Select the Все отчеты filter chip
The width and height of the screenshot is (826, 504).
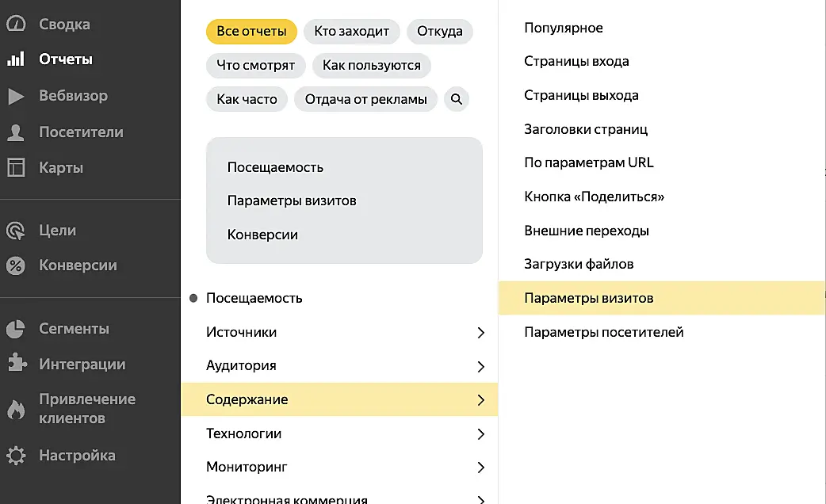(x=251, y=32)
